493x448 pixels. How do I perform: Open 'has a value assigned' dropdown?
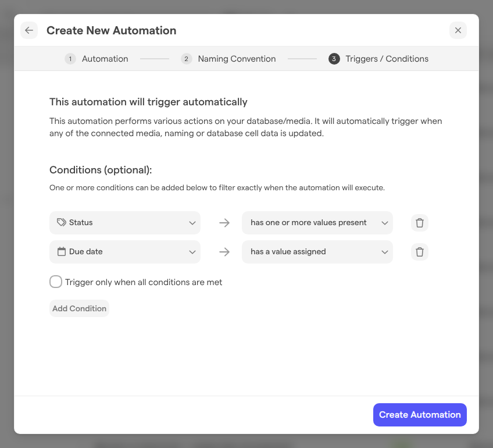pos(317,252)
